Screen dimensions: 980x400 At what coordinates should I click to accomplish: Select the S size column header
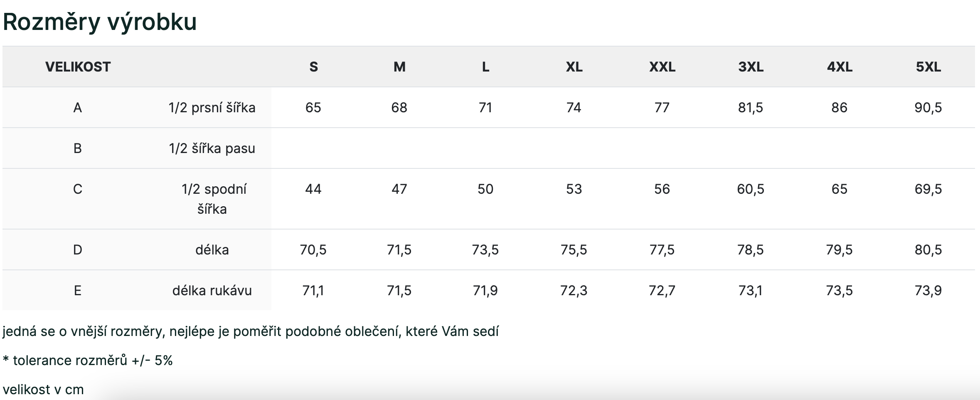(313, 67)
